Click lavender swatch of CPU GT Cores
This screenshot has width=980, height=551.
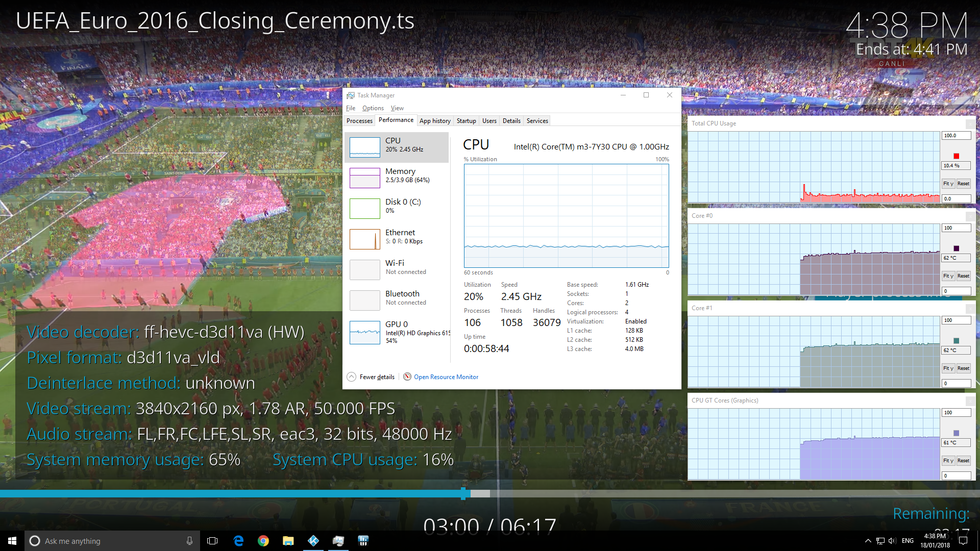[x=956, y=433]
